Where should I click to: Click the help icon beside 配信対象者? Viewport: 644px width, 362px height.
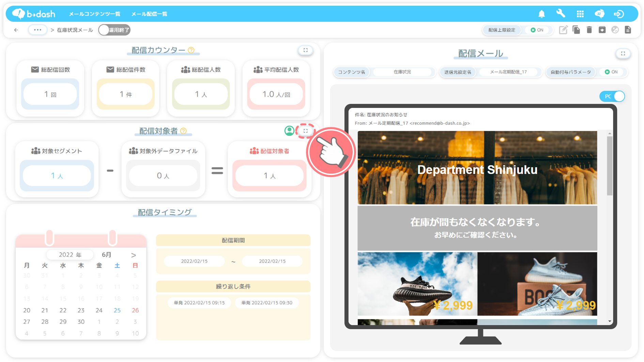tap(183, 131)
